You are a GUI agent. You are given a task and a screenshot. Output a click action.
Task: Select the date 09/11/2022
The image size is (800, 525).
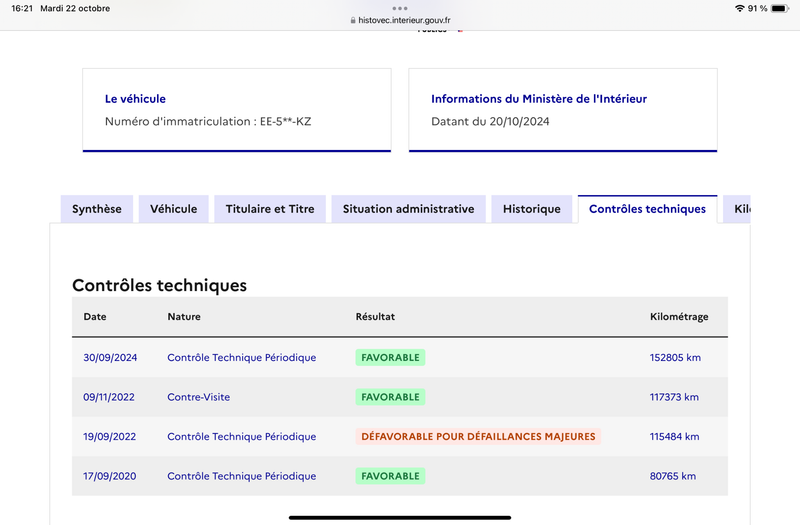click(x=109, y=397)
